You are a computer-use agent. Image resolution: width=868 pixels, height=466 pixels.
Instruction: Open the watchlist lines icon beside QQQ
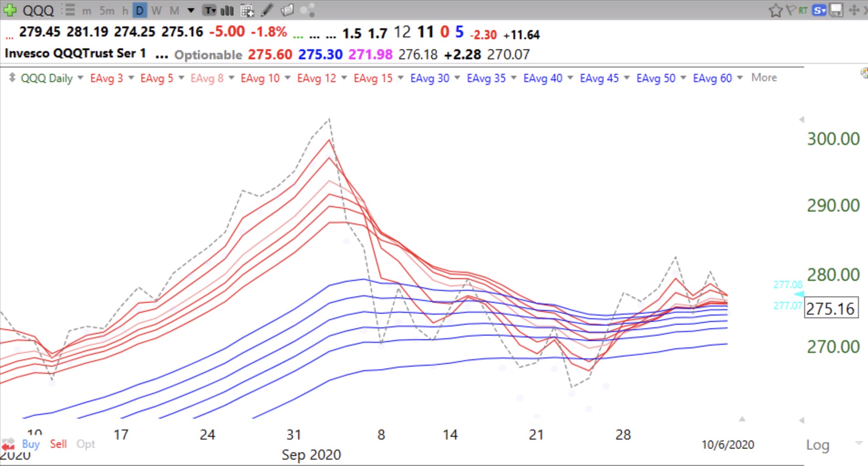[68, 10]
